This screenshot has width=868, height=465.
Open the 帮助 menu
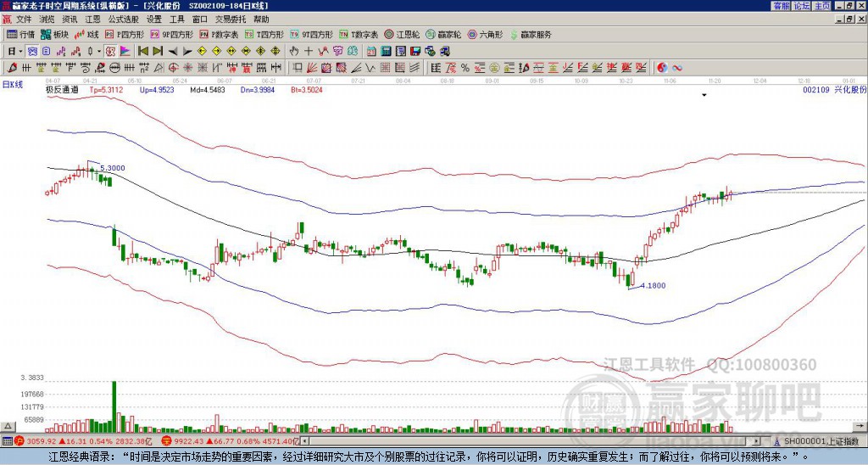click(x=261, y=20)
